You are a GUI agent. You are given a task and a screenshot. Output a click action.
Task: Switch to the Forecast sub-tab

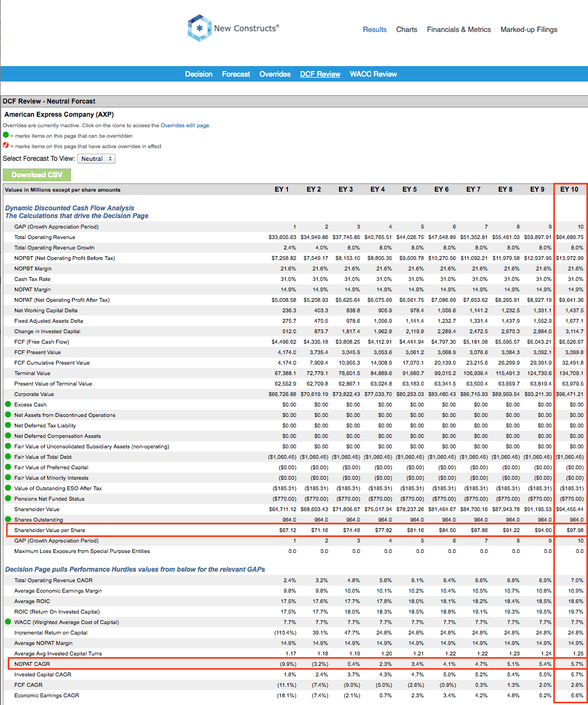(236, 74)
